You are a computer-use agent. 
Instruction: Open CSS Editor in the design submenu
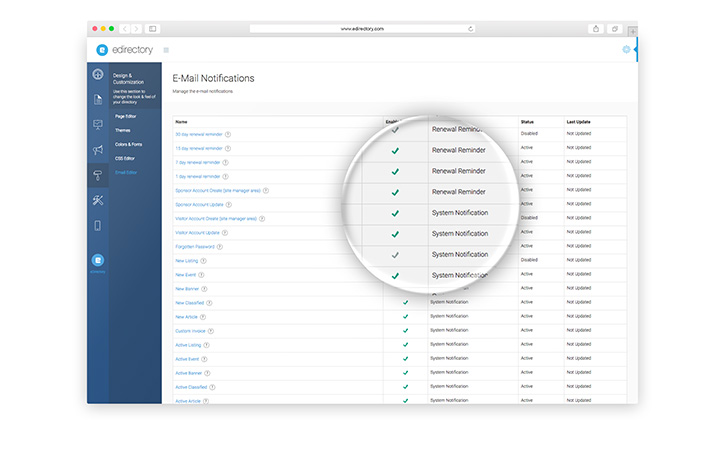(x=125, y=158)
